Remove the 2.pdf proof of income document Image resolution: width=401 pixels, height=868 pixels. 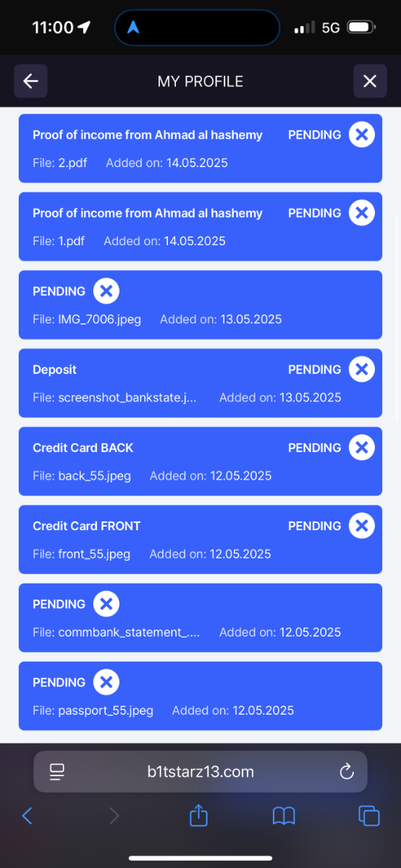pos(362,135)
